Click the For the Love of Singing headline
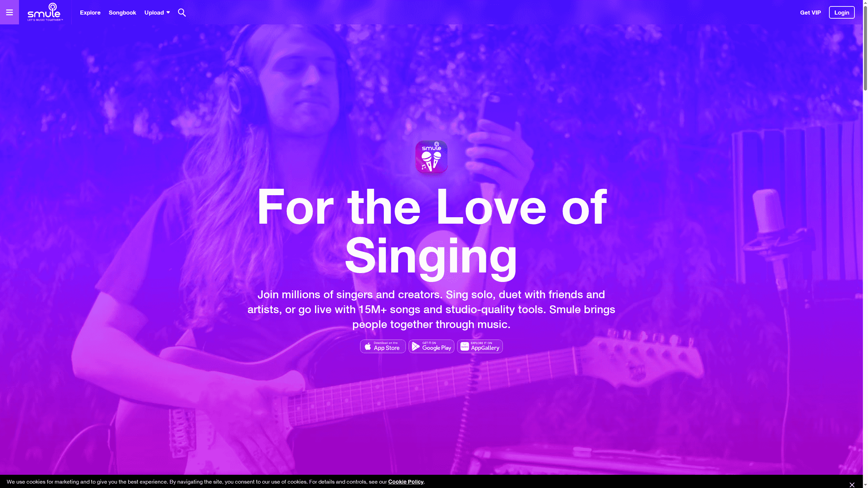The height and width of the screenshot is (488, 868). [431, 231]
